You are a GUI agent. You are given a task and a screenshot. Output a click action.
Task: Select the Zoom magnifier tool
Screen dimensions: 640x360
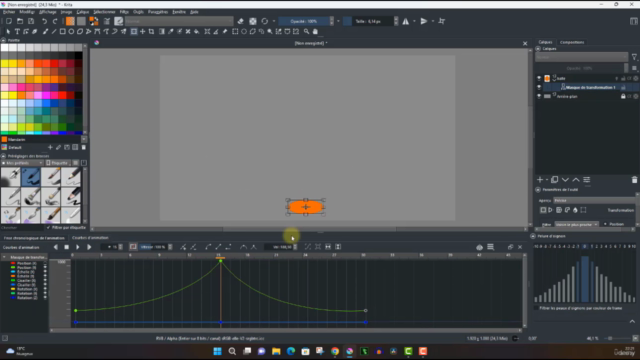click(x=307, y=31)
